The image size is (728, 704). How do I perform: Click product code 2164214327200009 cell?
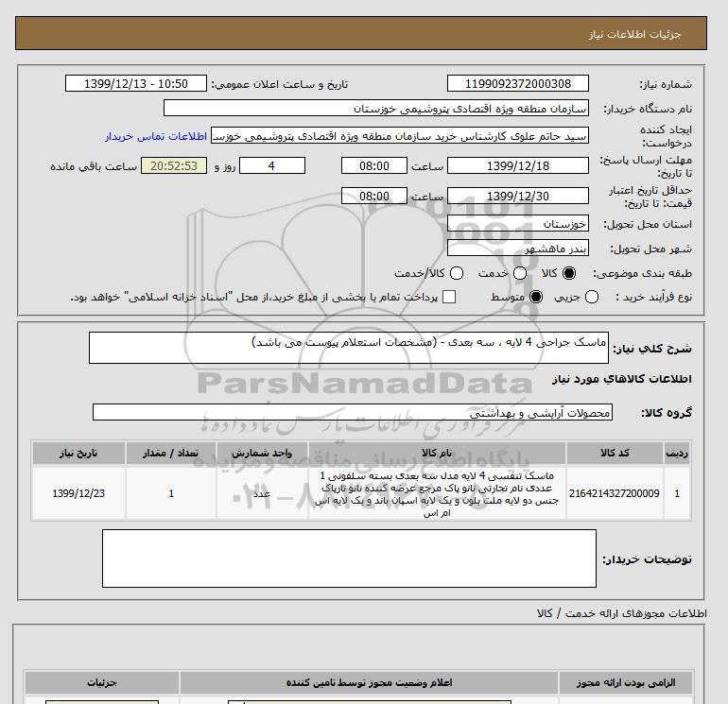[x=615, y=493]
